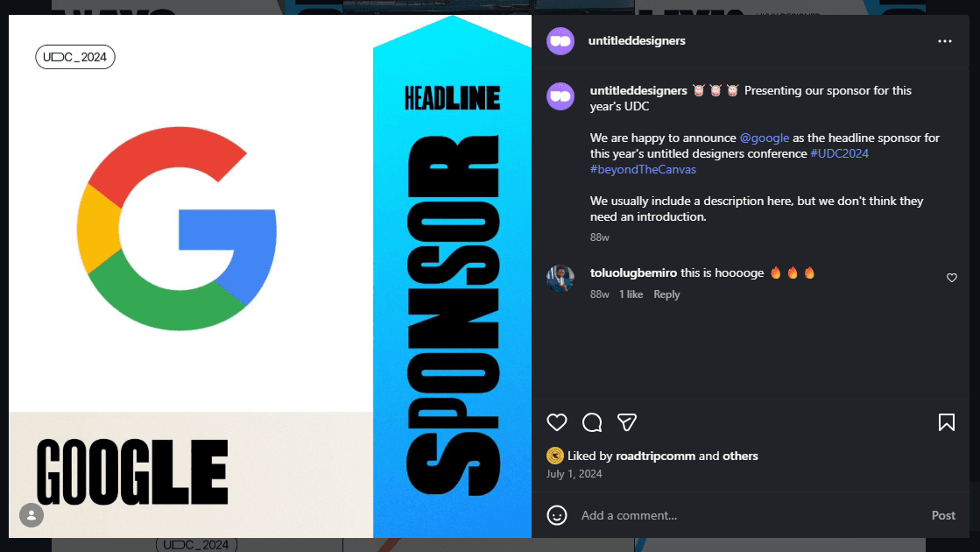Screen dimensions: 980x552
Task: Open the emoji picker smiley icon
Action: point(557,515)
